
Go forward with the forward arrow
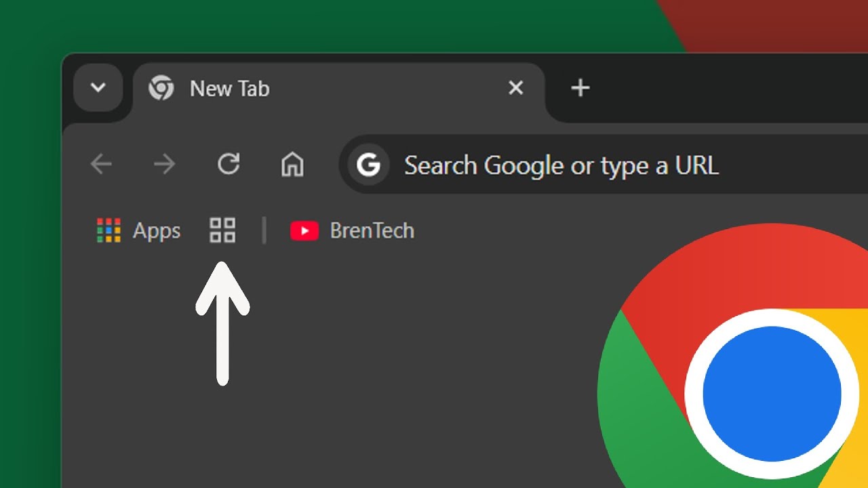click(x=164, y=164)
